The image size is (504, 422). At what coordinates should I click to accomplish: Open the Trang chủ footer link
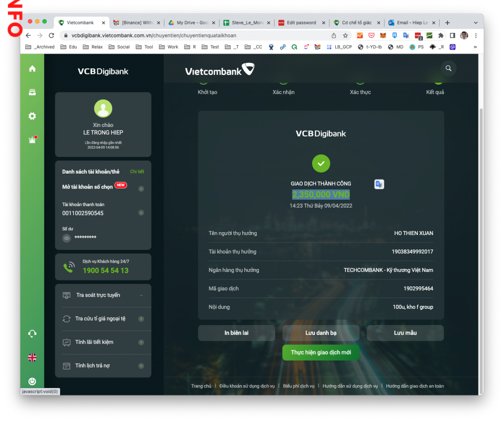tap(201, 386)
